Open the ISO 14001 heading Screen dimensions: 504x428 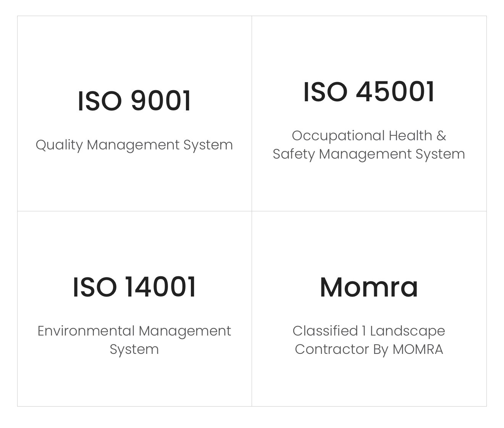(x=134, y=287)
